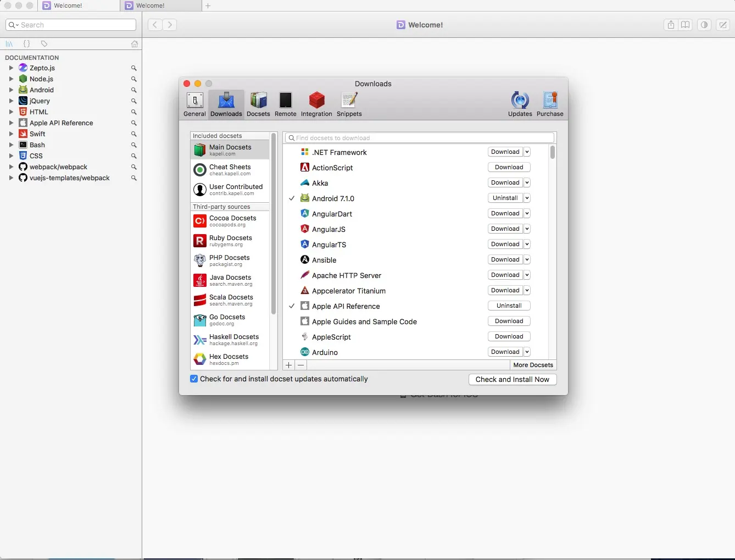
Task: Open the More Docsets button
Action: (533, 365)
